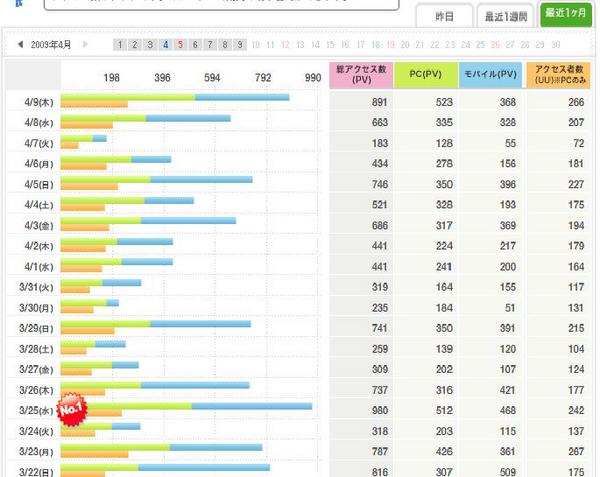
Task: Click the blue モバイル(PV) column header
Action: click(490, 75)
